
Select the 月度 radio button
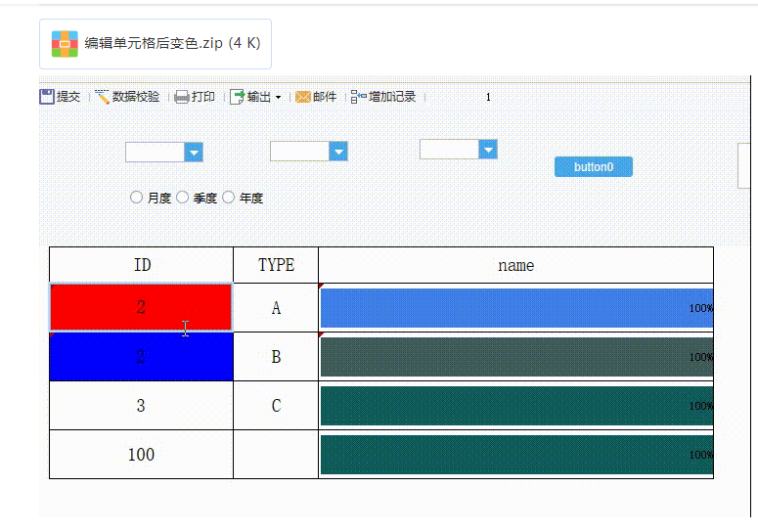point(136,198)
